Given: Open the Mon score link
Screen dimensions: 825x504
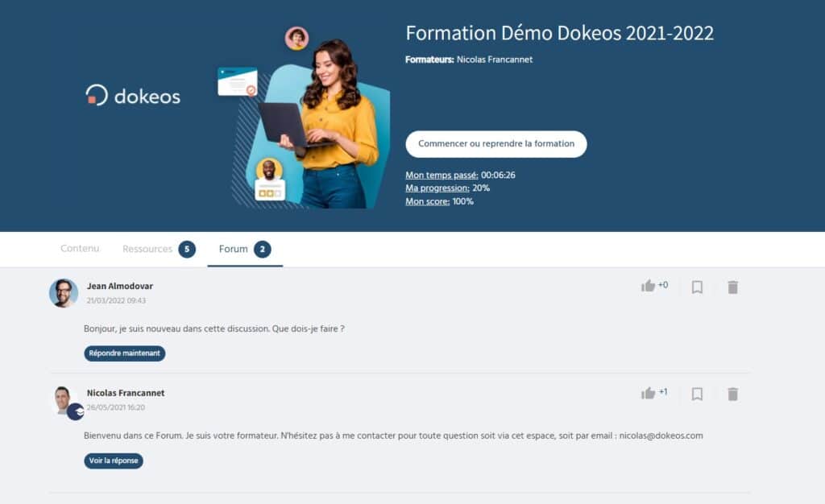Looking at the screenshot, I should (x=427, y=201).
